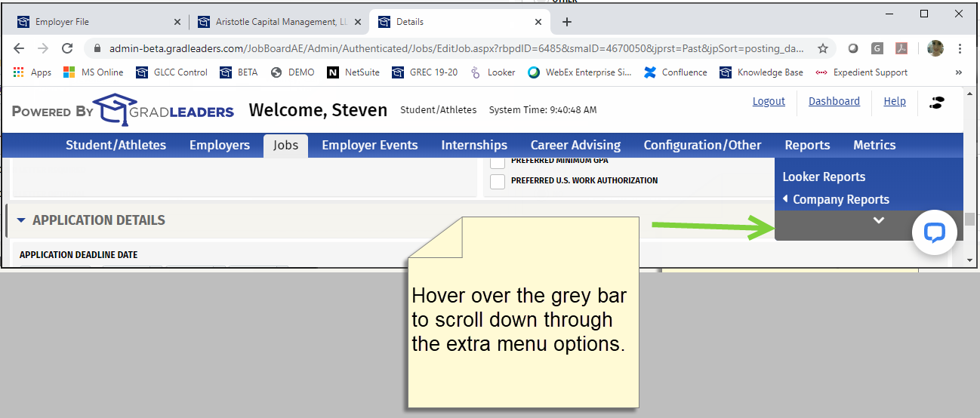Click the page scrollbar up arrow
980x418 pixels.
coord(969,94)
